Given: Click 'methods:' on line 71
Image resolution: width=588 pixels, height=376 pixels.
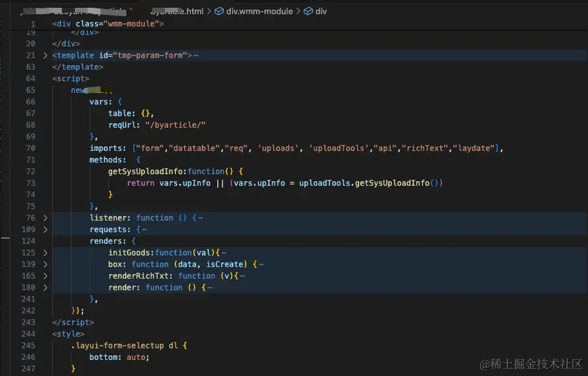Looking at the screenshot, I should 108,160.
